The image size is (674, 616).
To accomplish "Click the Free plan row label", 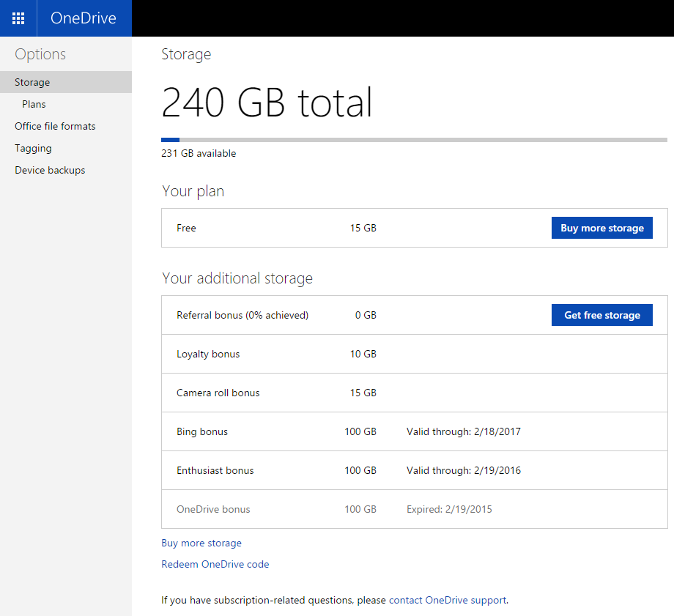I will 187,229.
